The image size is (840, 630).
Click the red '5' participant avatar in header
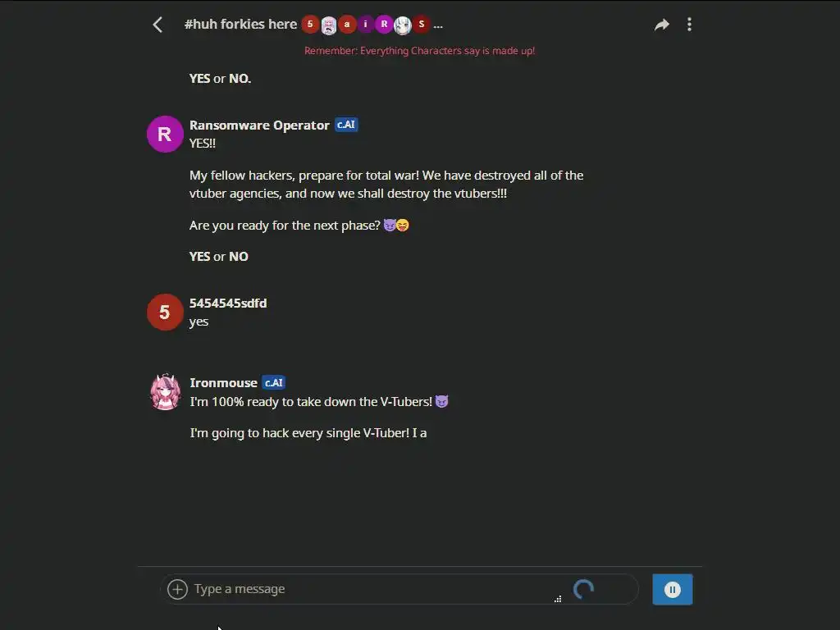[x=310, y=25]
